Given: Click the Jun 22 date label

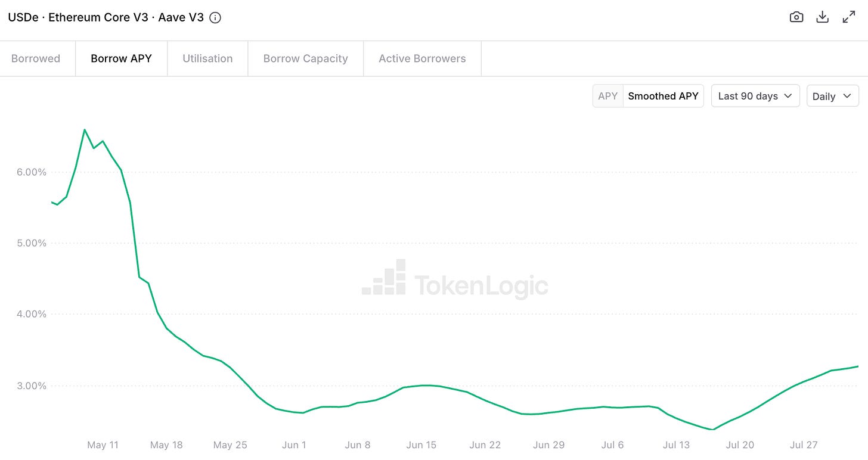Looking at the screenshot, I should point(485,445).
